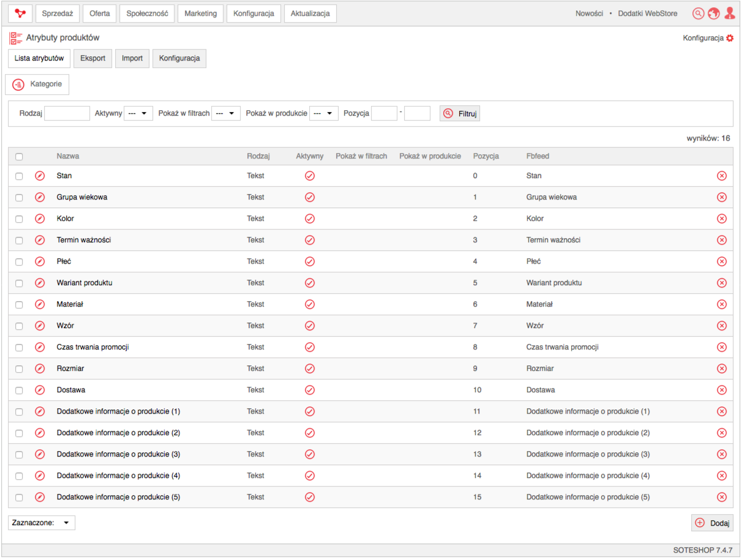Open the Zaznaczone bulk actions dropdown
742x560 pixels.
pos(42,523)
